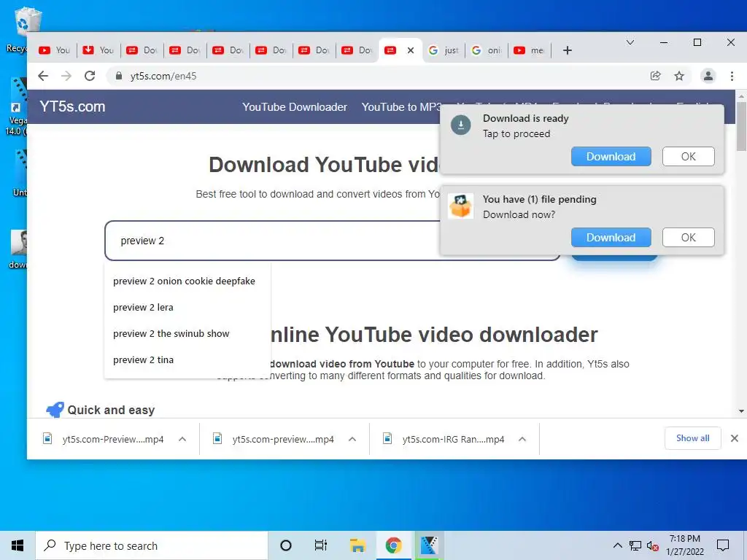Close the downloads bar

(x=734, y=438)
